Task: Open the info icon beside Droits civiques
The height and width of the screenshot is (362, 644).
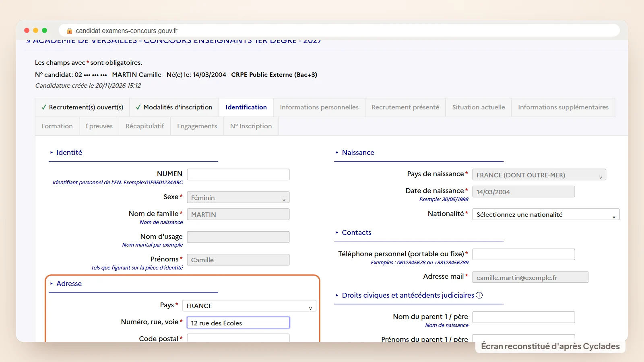Action: [x=479, y=295]
